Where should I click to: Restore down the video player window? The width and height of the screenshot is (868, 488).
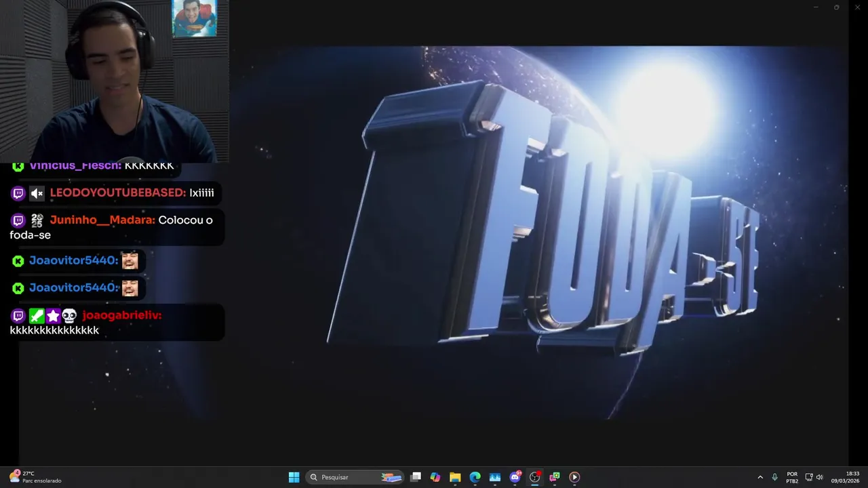pos(836,7)
